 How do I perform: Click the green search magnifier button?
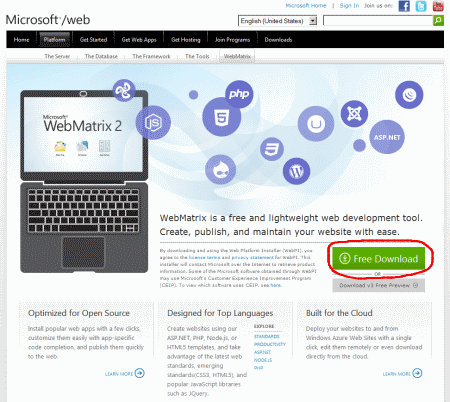click(x=438, y=20)
